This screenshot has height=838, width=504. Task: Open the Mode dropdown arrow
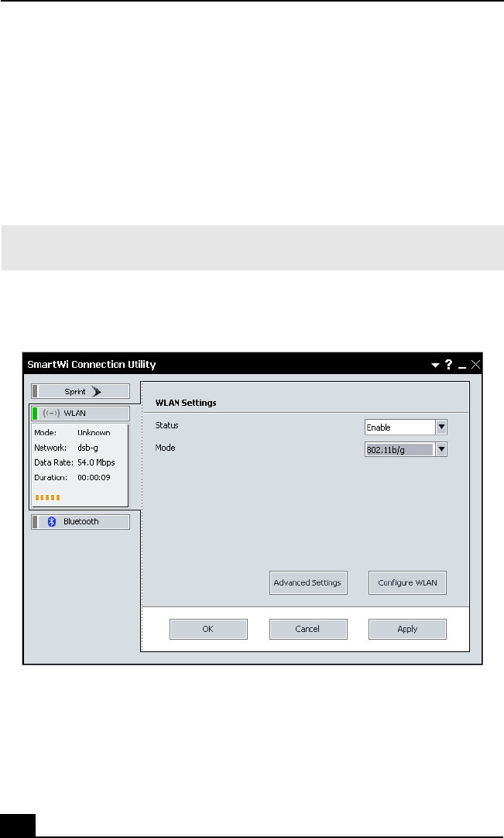(441, 449)
